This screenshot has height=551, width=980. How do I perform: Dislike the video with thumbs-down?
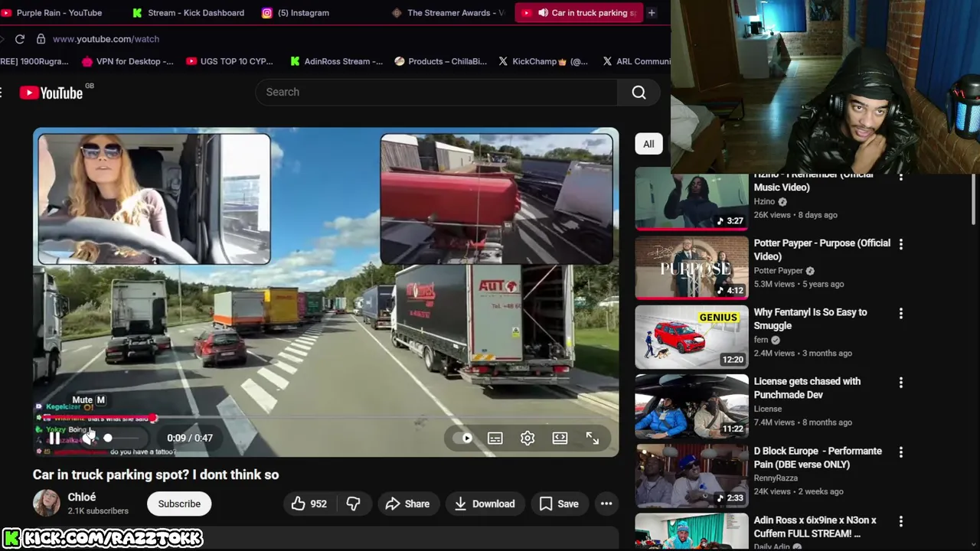pyautogui.click(x=353, y=504)
